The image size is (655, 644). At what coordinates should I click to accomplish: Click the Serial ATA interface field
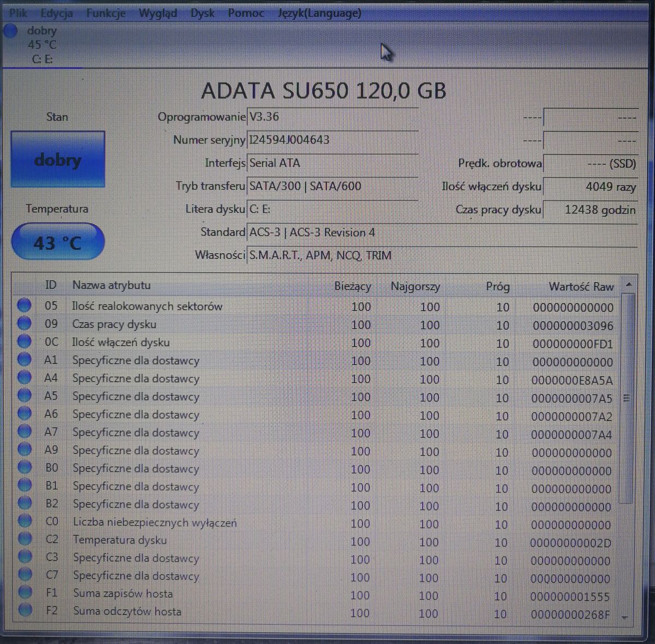click(x=332, y=163)
